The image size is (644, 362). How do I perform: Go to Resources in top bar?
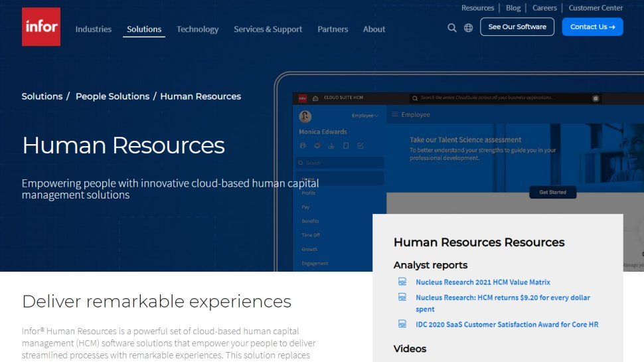[477, 8]
